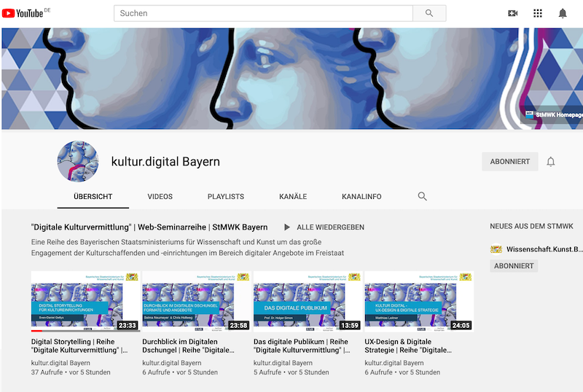The image size is (583, 392).
Task: Click red watch-progress bar on Digital Storytelling
Action: click(36, 331)
